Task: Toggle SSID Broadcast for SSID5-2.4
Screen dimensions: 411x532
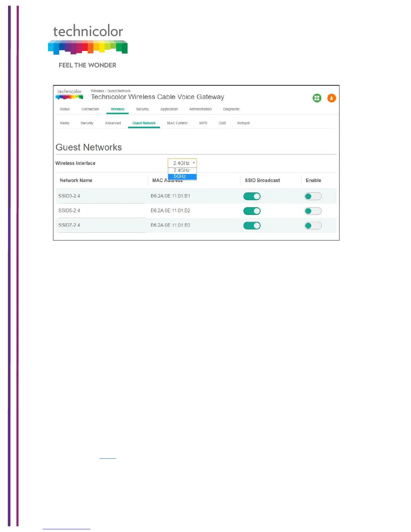Action: pyautogui.click(x=252, y=211)
